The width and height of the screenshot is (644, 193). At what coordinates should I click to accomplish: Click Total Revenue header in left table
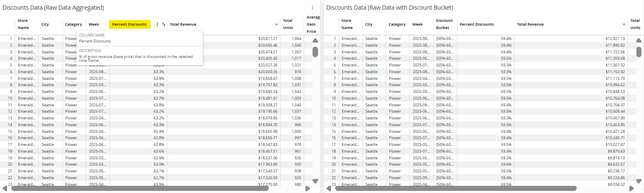(183, 24)
